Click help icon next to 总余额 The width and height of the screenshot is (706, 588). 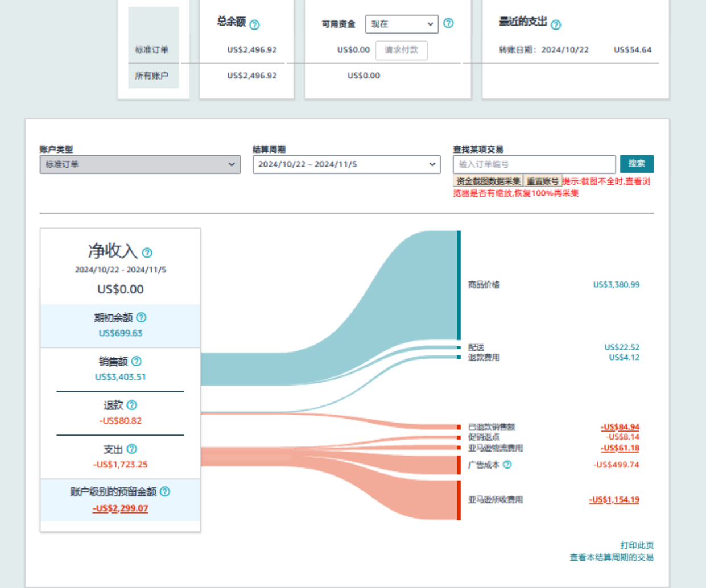pyautogui.click(x=254, y=24)
